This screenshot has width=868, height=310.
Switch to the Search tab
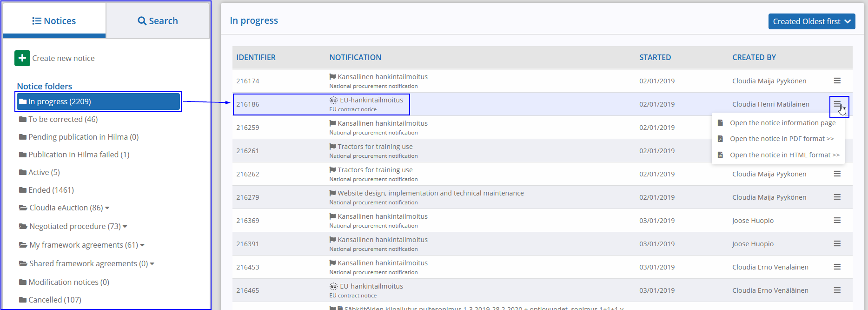(158, 21)
